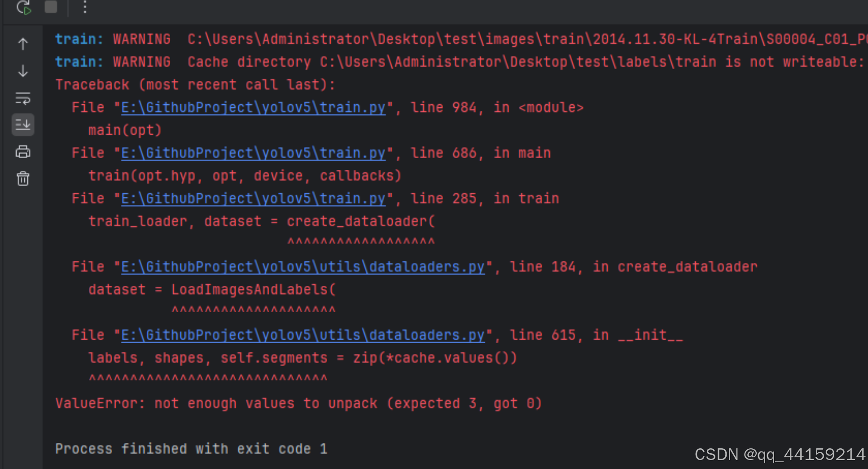The height and width of the screenshot is (469, 868).
Task: Toggle soft-wrap for long console lines
Action: coord(22,98)
